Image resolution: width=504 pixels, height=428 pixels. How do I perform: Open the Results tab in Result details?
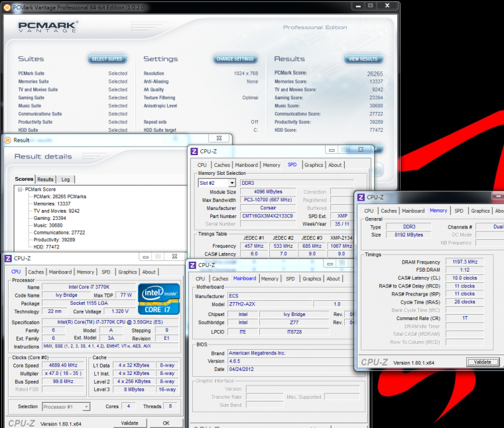[46, 179]
